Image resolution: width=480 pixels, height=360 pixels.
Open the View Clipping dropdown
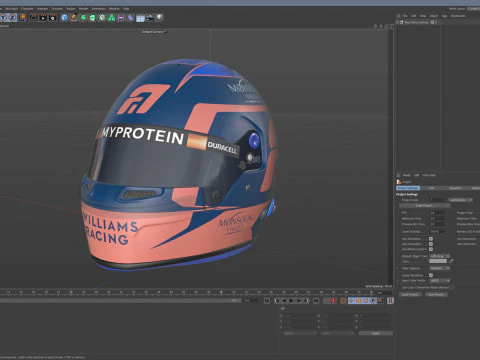click(440, 268)
